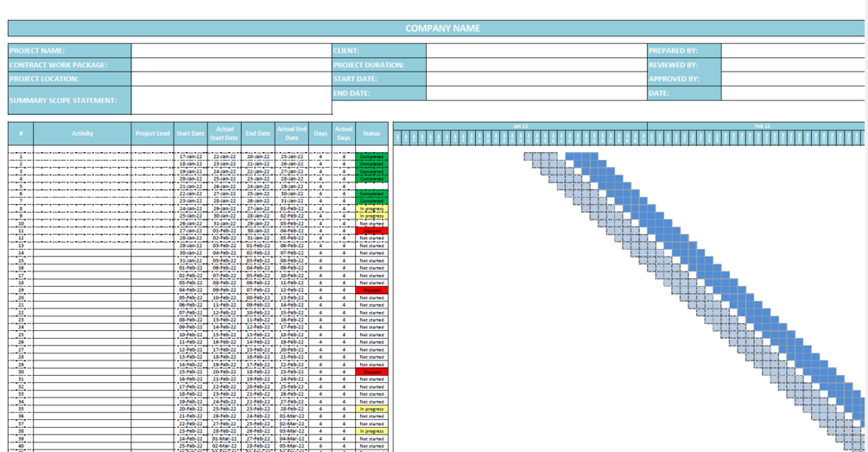The image size is (868, 452).
Task: Select the Start Date column header
Action: (190, 133)
